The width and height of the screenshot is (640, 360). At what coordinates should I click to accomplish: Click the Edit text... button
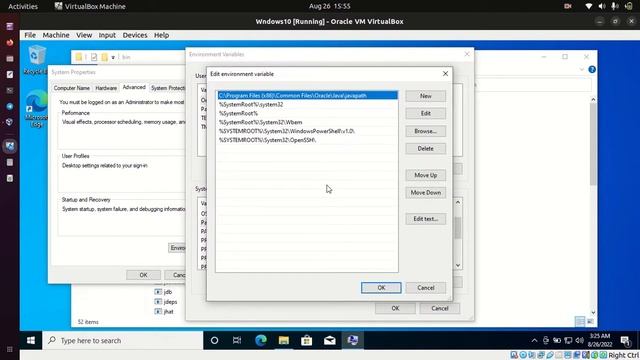coord(426,219)
